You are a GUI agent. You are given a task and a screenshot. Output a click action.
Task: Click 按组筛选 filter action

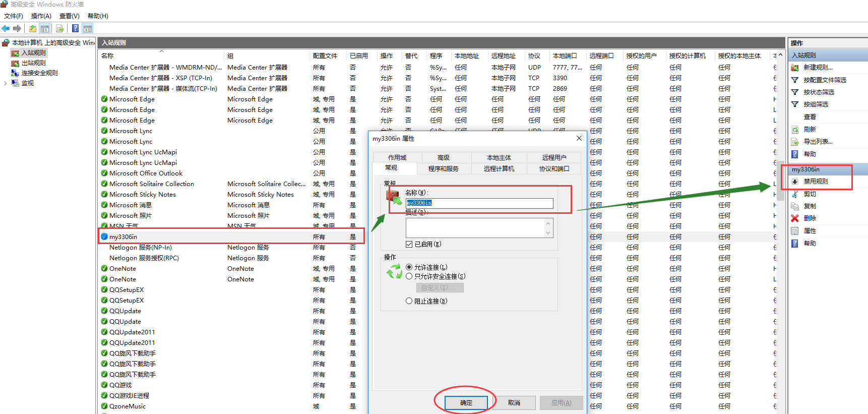click(816, 104)
